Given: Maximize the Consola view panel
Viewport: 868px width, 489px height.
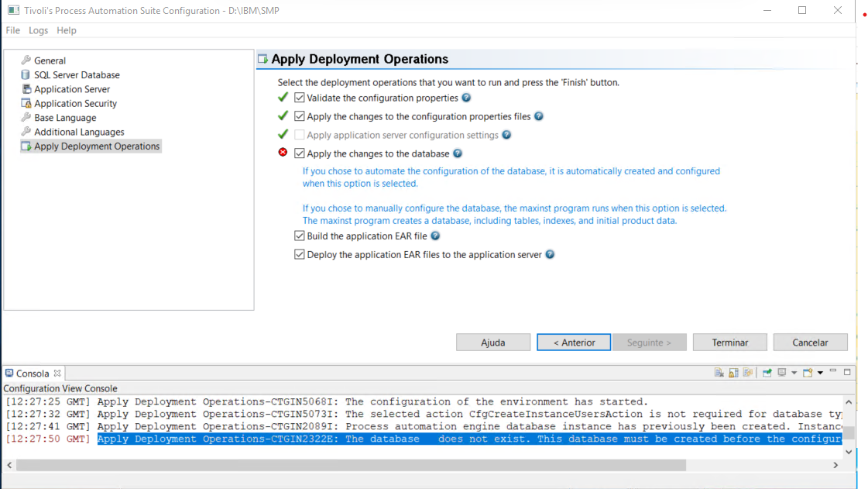Looking at the screenshot, I should coord(847,372).
